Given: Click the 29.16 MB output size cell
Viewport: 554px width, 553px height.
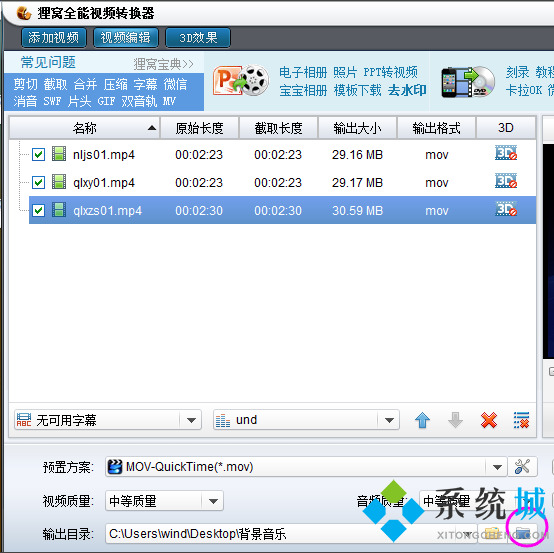Looking at the screenshot, I should (358, 154).
